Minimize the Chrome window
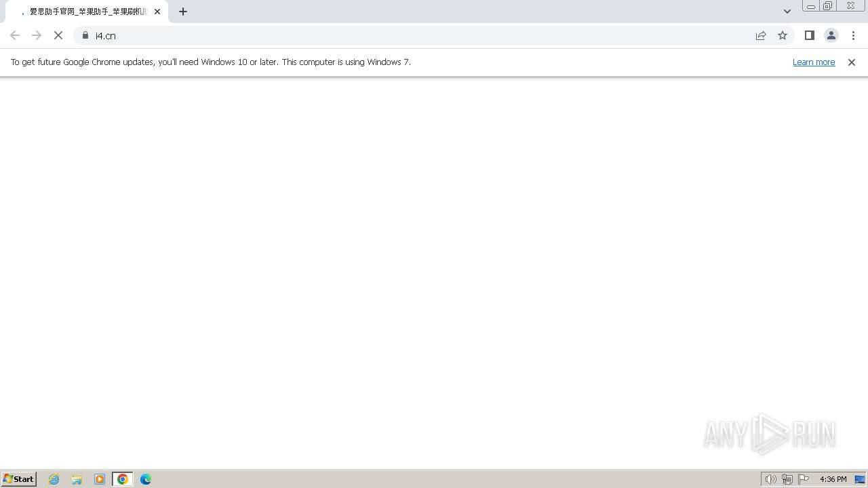Screen dimensions: 868x488 811,6
